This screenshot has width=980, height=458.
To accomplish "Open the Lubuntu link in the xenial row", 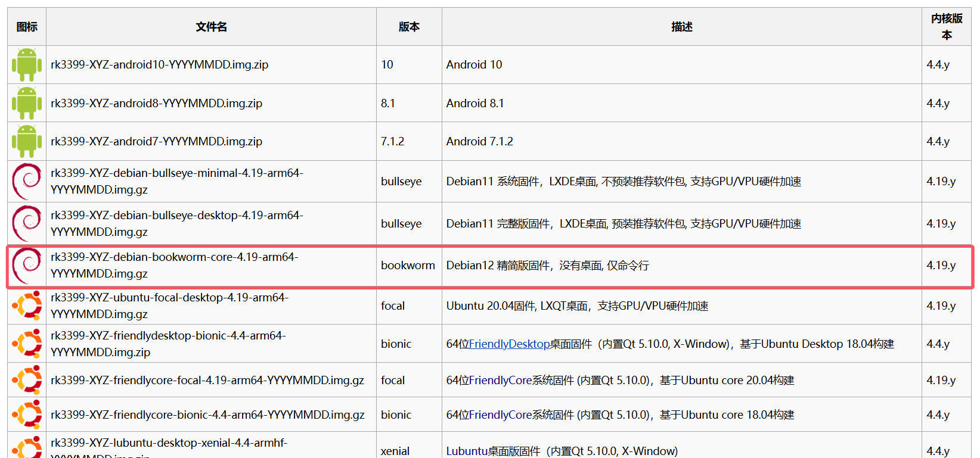I will [467, 451].
